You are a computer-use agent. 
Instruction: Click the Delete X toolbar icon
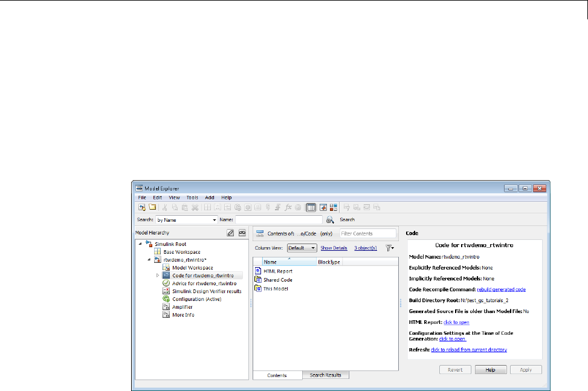click(x=195, y=207)
